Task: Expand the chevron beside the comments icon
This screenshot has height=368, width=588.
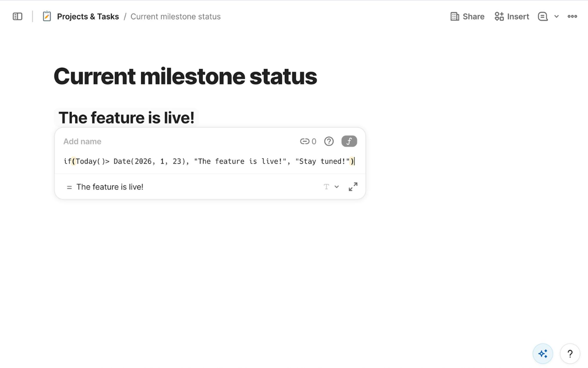Action: [x=557, y=16]
